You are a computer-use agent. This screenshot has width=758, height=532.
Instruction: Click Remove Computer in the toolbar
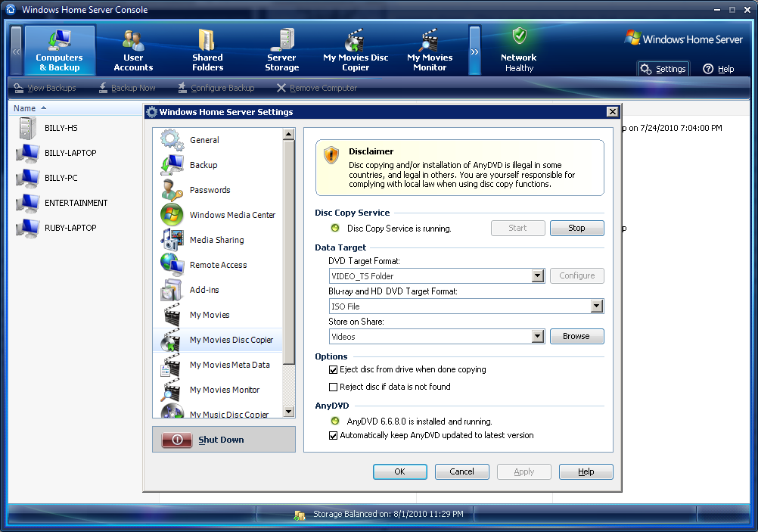click(x=317, y=88)
